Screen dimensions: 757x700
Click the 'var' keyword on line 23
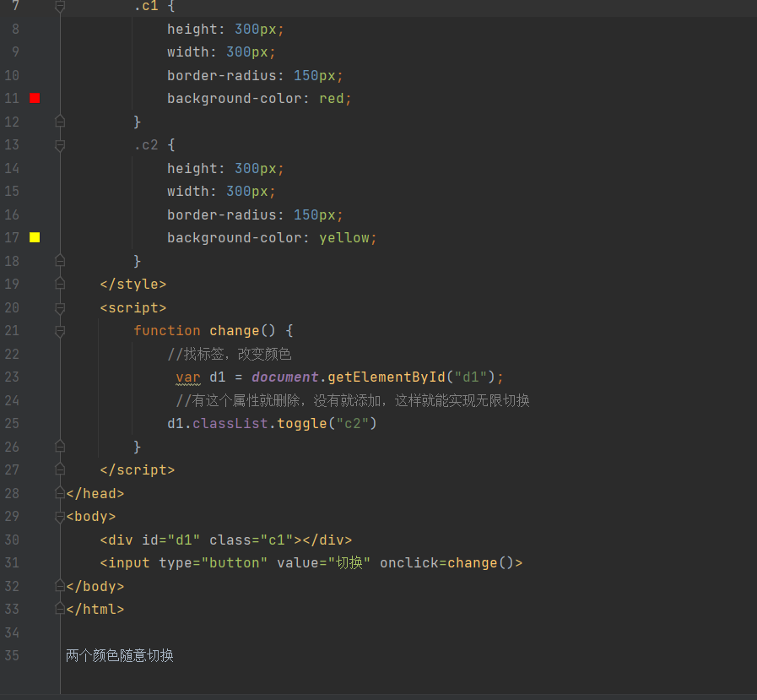pyautogui.click(x=188, y=377)
